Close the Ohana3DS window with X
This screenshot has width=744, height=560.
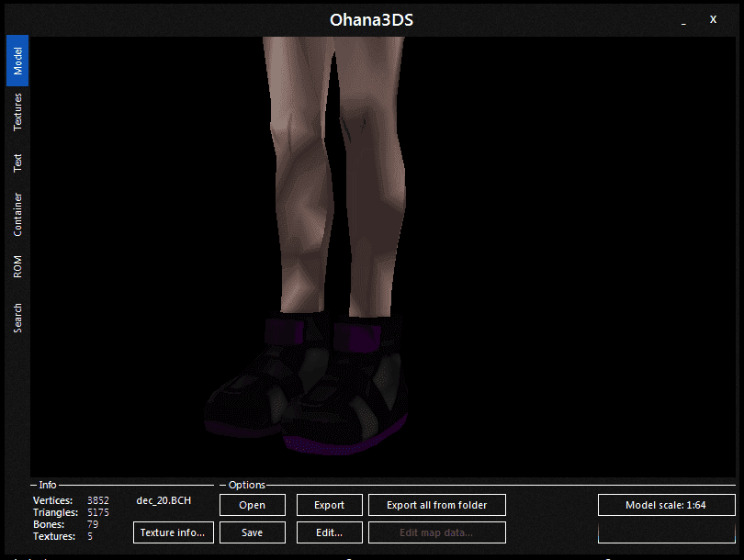point(713,19)
